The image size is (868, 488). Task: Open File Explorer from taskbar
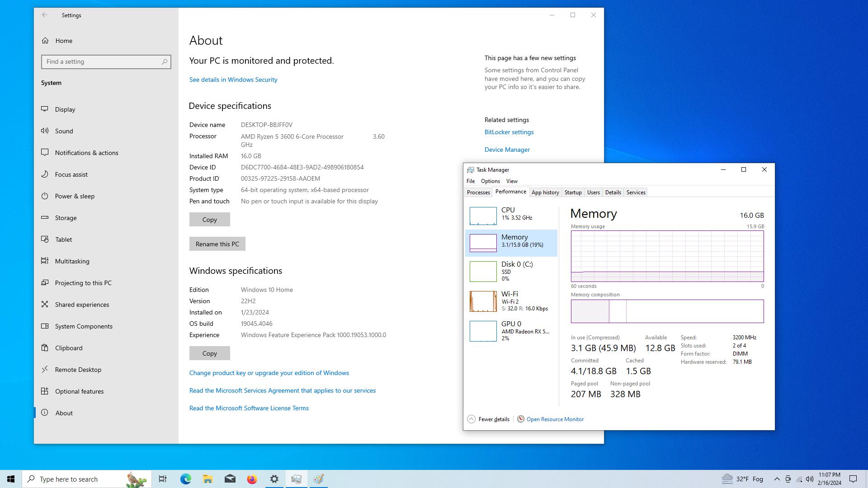point(208,479)
